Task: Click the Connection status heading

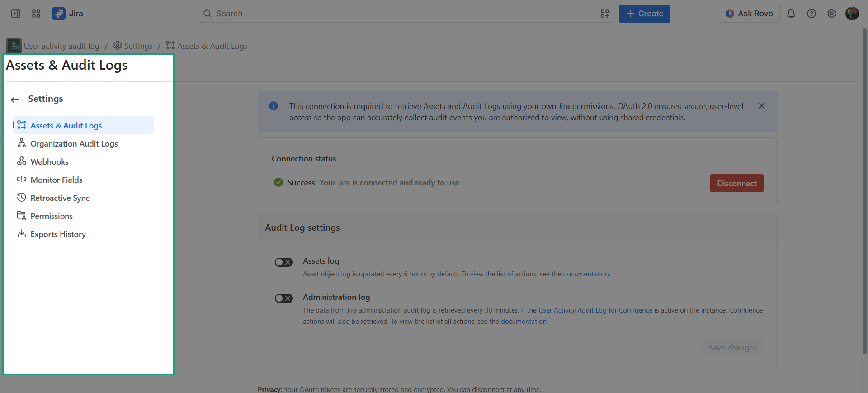Action: pos(304,159)
